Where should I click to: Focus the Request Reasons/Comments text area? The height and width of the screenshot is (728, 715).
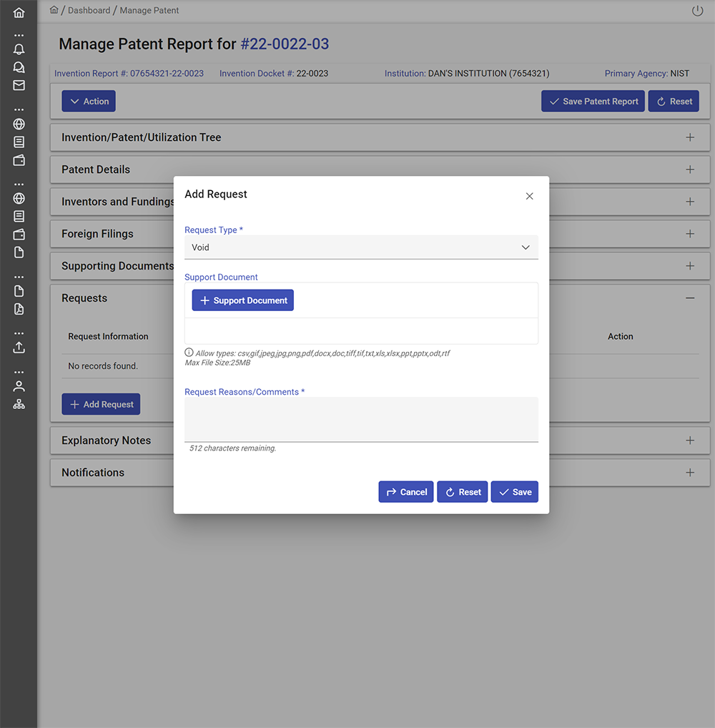coord(361,419)
